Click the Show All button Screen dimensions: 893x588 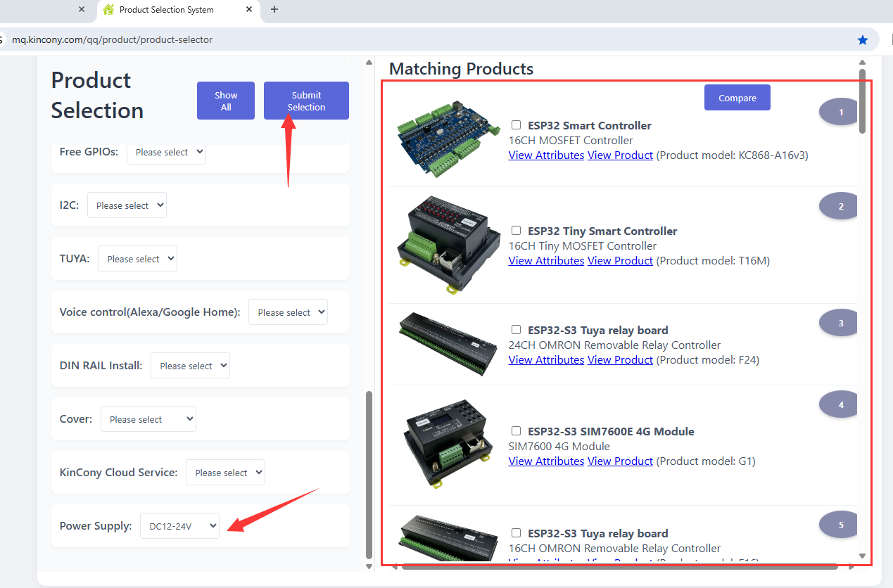point(226,101)
